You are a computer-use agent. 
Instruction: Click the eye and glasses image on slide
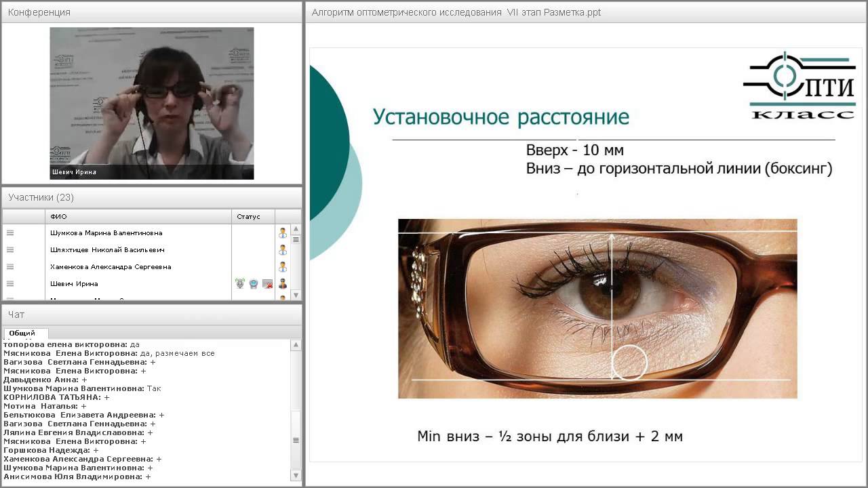597,308
